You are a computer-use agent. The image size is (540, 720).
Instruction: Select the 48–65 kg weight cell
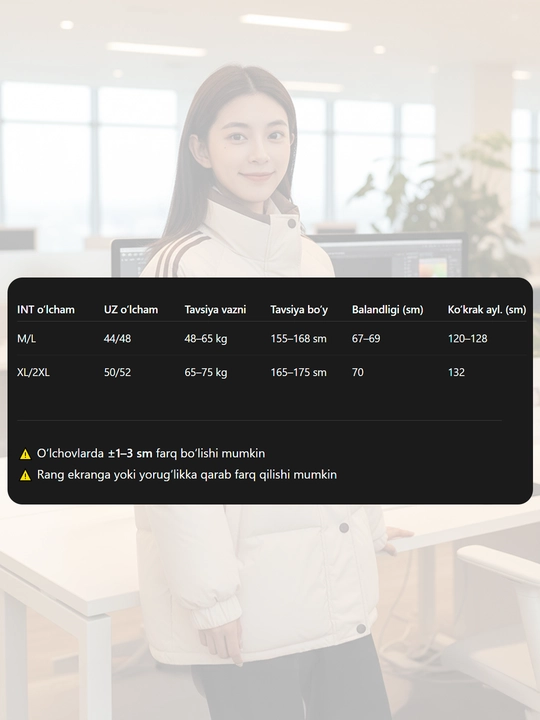(206, 339)
